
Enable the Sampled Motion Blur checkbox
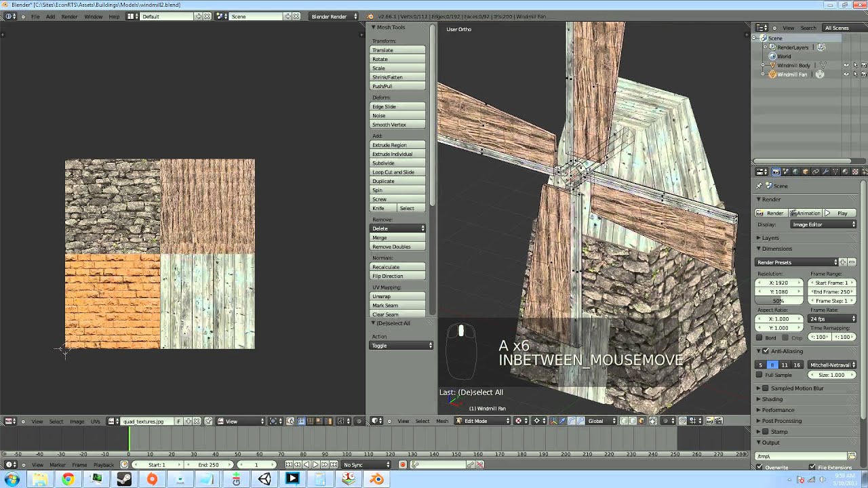click(766, 388)
